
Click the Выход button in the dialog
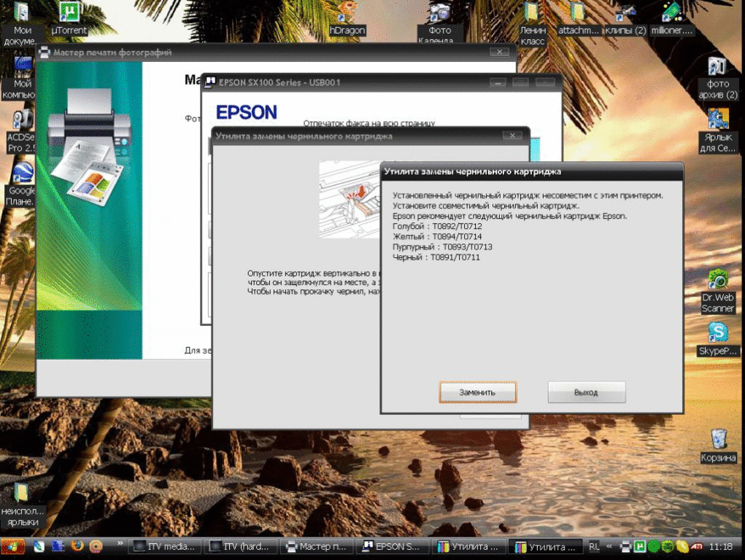coord(587,392)
